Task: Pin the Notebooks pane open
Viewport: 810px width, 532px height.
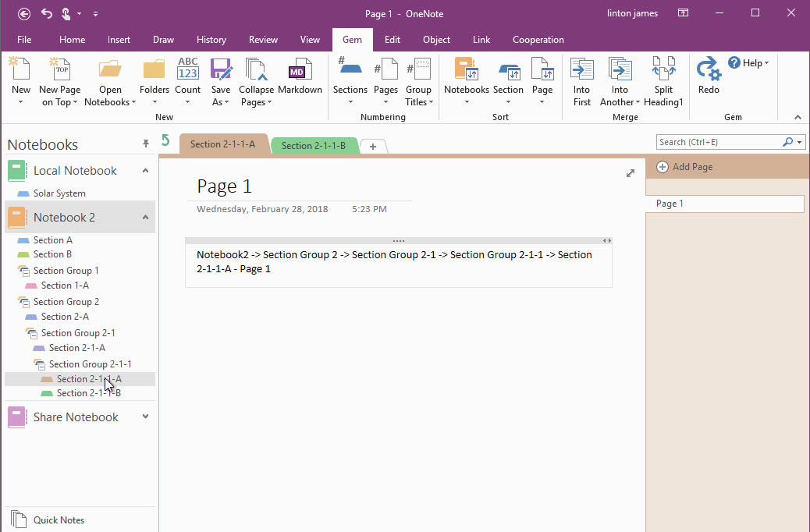Action: tap(146, 142)
